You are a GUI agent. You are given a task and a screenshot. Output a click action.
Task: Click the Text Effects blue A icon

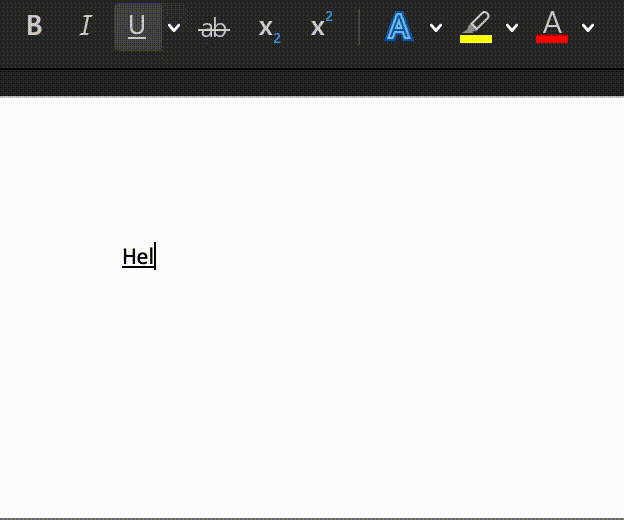(399, 26)
